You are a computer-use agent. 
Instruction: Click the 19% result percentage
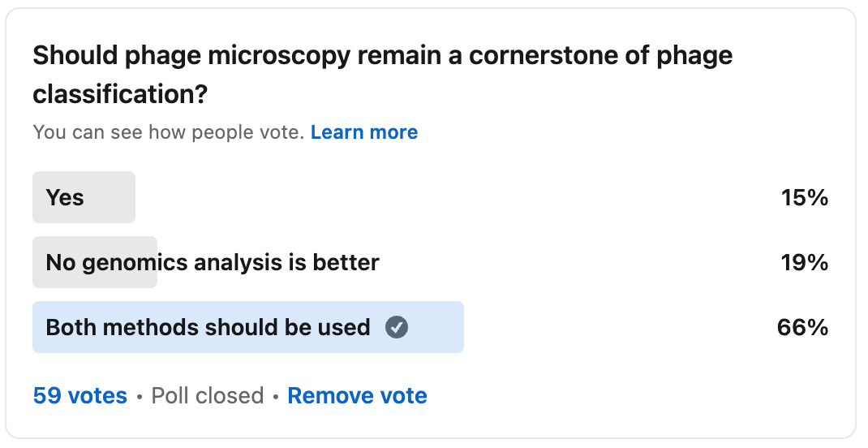click(804, 262)
